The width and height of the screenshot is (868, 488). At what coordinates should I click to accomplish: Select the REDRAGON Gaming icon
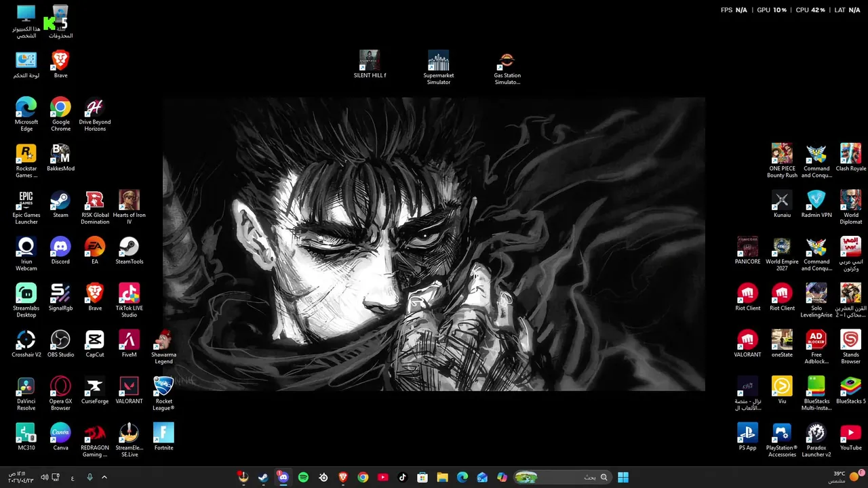95,440
